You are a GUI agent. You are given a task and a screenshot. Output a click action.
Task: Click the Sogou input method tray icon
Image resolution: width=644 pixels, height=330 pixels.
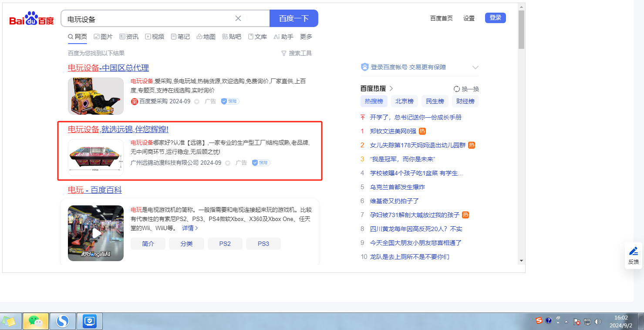tap(539, 320)
